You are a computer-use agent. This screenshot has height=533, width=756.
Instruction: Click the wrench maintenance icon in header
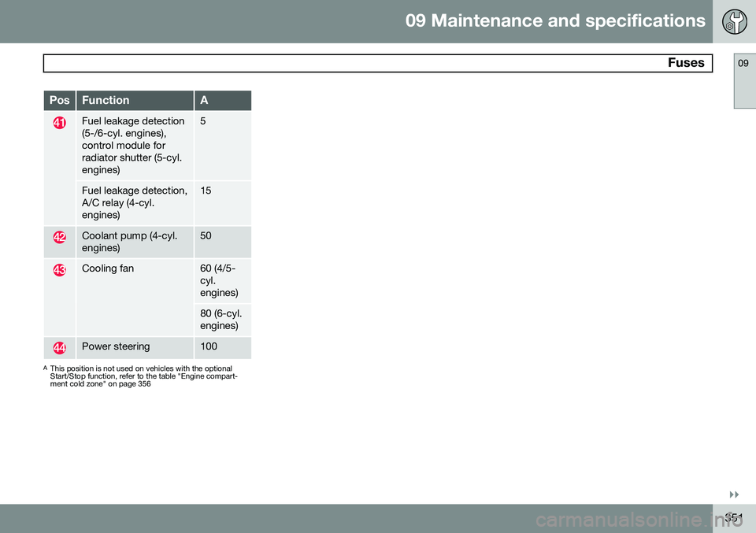pos(734,21)
